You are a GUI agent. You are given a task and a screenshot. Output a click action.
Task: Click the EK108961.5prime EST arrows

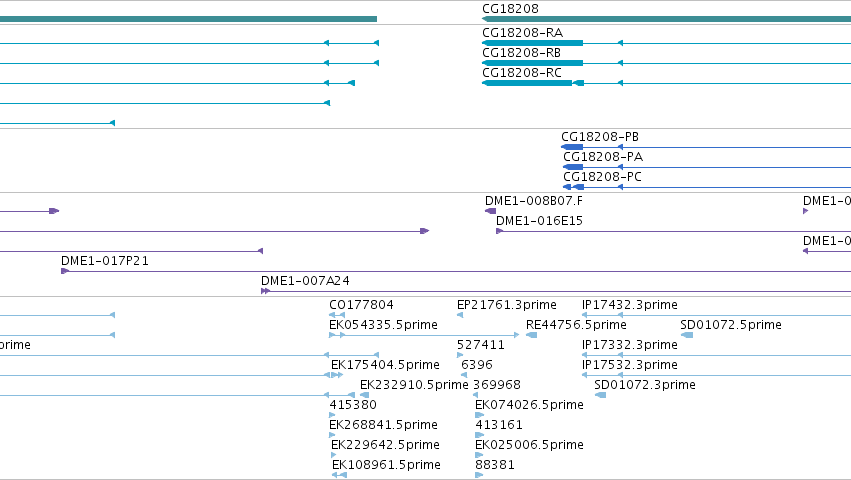point(339,475)
